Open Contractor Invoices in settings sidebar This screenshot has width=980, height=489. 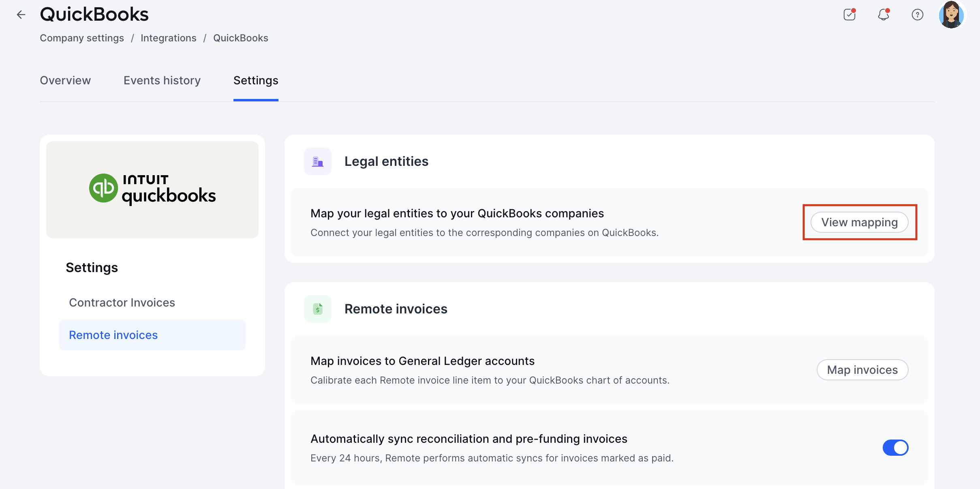click(x=122, y=302)
